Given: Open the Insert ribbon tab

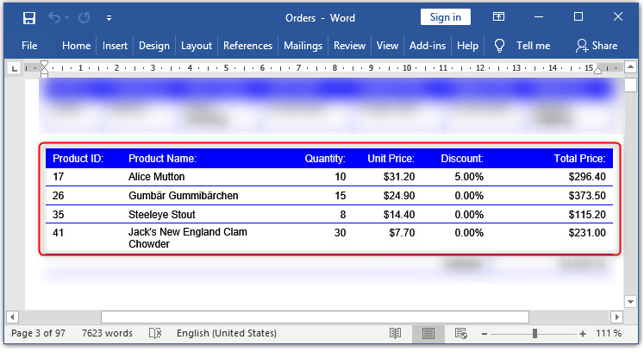Looking at the screenshot, I should coord(115,46).
